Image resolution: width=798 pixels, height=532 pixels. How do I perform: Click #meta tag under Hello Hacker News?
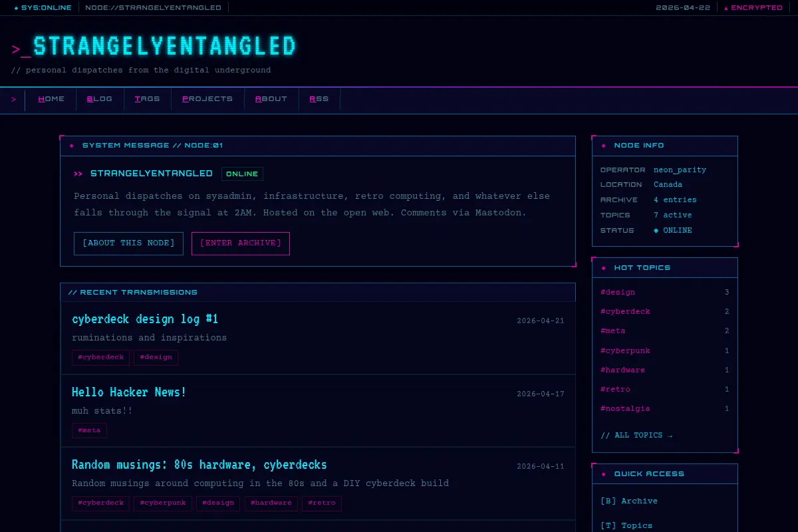coord(89,430)
